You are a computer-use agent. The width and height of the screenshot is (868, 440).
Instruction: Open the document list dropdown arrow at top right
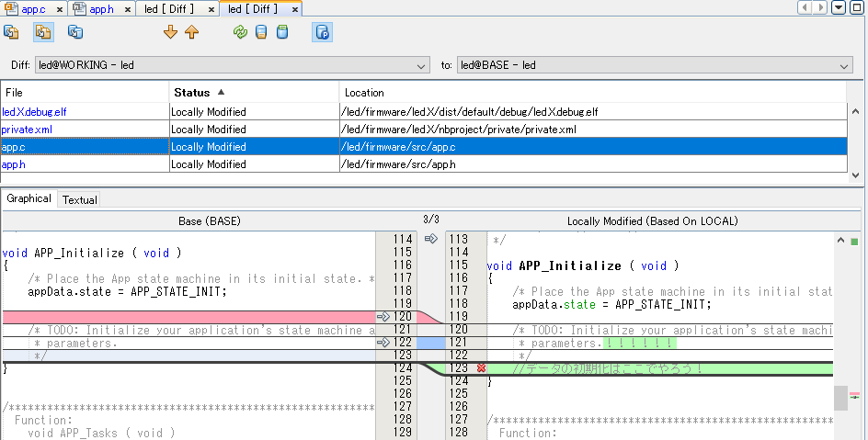tap(839, 8)
